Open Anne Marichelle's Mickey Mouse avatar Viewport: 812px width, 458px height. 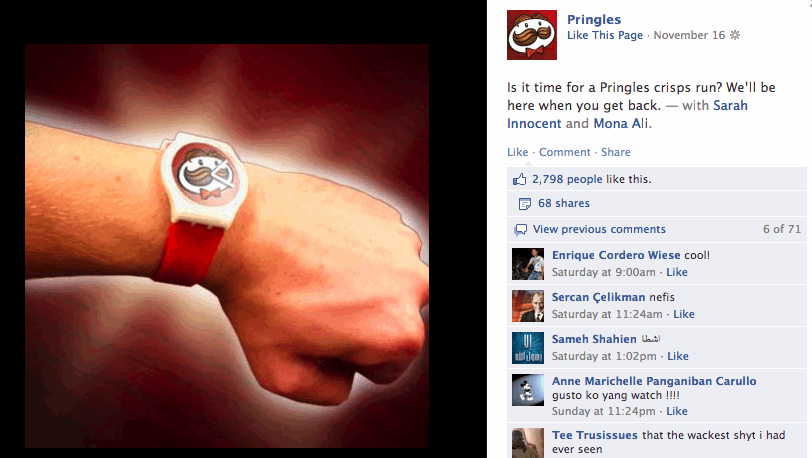[528, 390]
